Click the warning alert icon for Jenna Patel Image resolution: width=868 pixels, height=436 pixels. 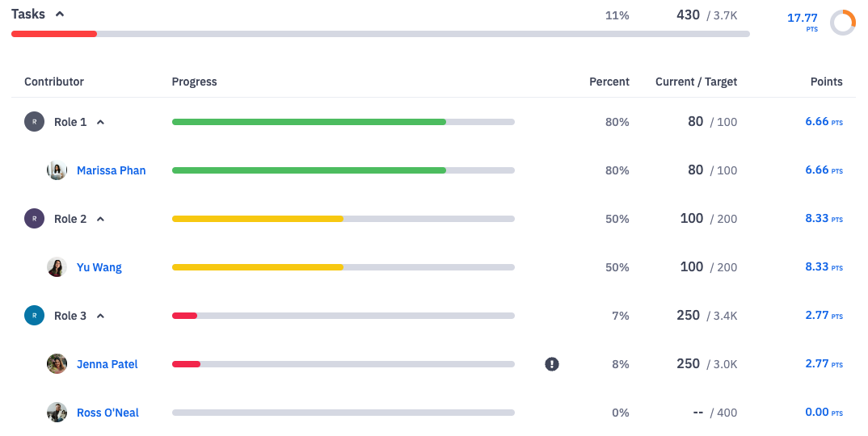(552, 364)
